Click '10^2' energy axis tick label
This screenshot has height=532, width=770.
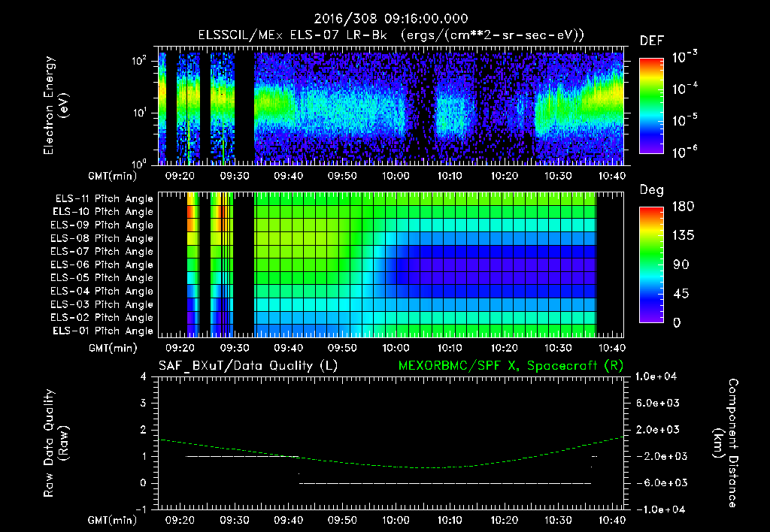pyautogui.click(x=139, y=61)
